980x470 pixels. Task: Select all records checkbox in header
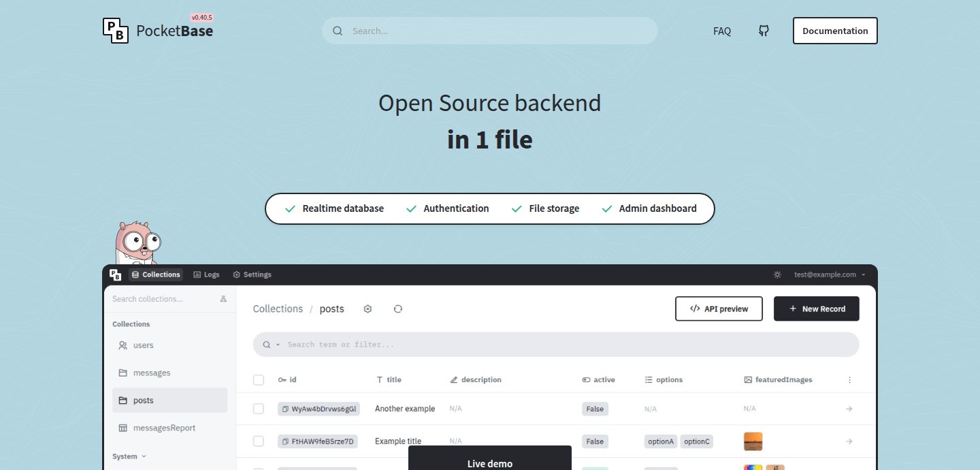coord(259,379)
